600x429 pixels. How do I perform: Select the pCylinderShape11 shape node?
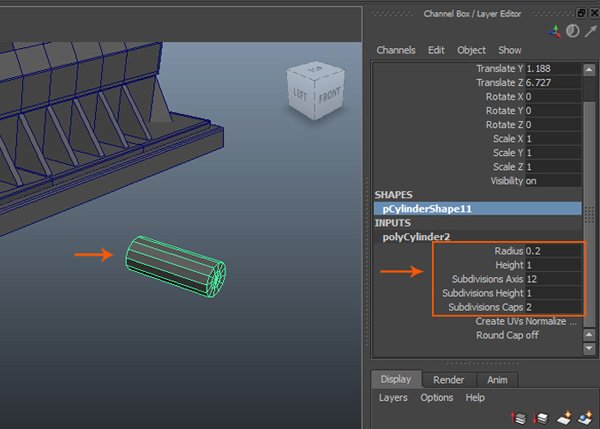coord(426,209)
